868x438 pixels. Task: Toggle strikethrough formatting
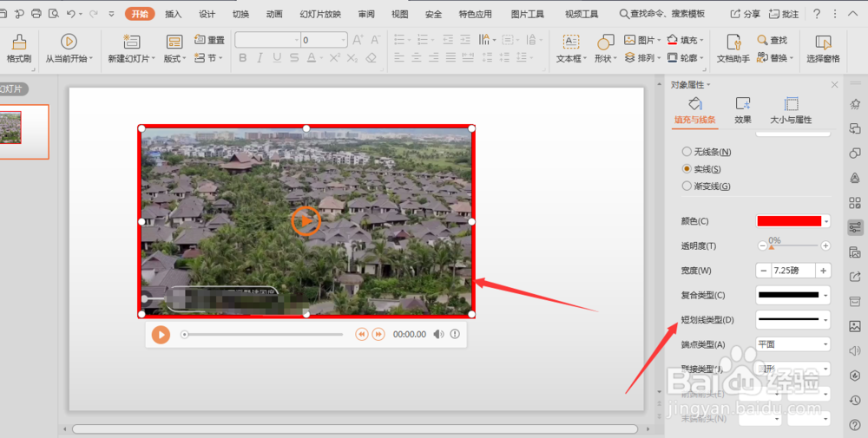(x=294, y=57)
